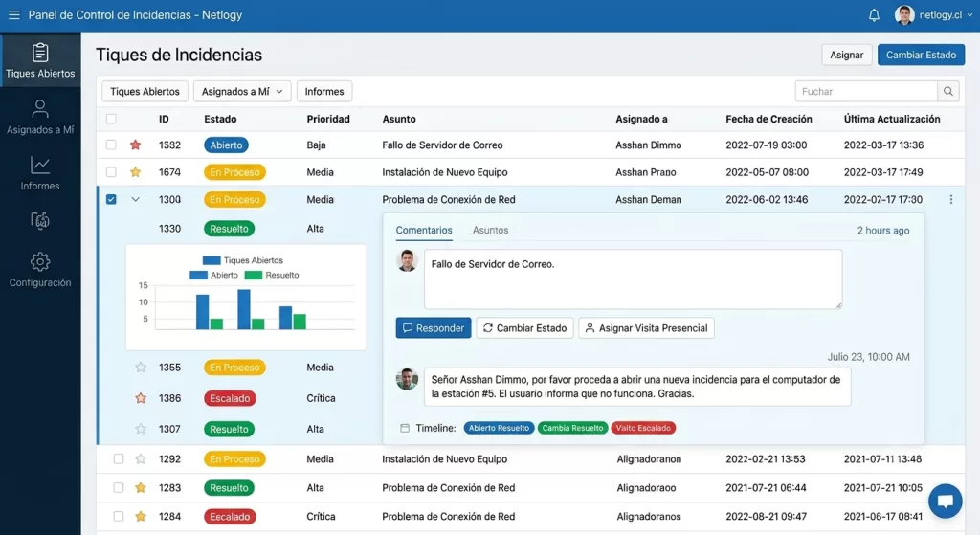Toggle the star on ticket 1674
980x535 pixels.
135,172
